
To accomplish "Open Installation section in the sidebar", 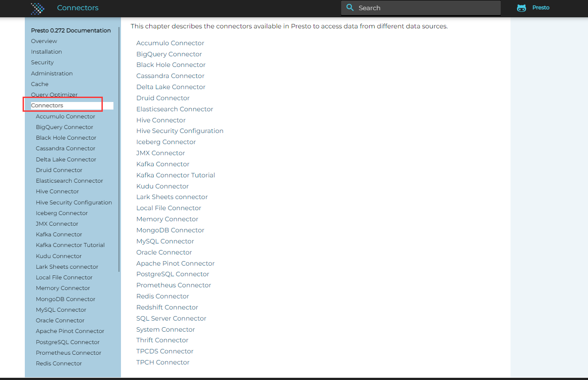I will (x=47, y=52).
